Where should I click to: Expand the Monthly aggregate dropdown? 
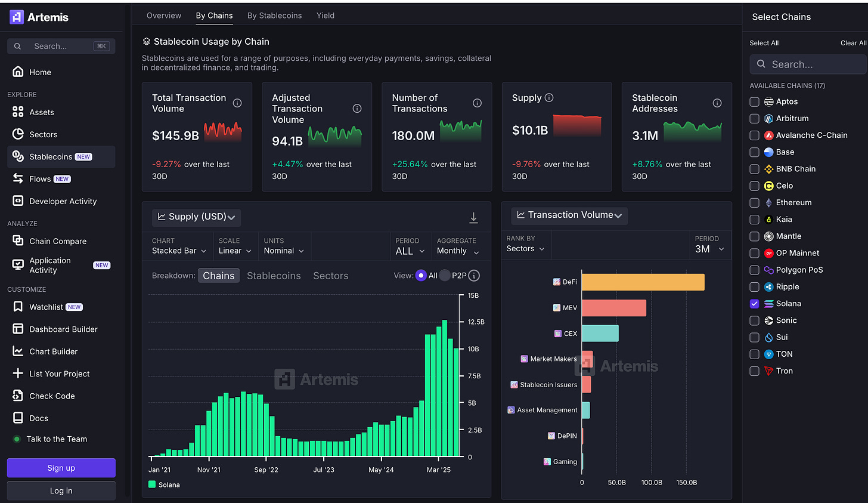[x=458, y=251]
